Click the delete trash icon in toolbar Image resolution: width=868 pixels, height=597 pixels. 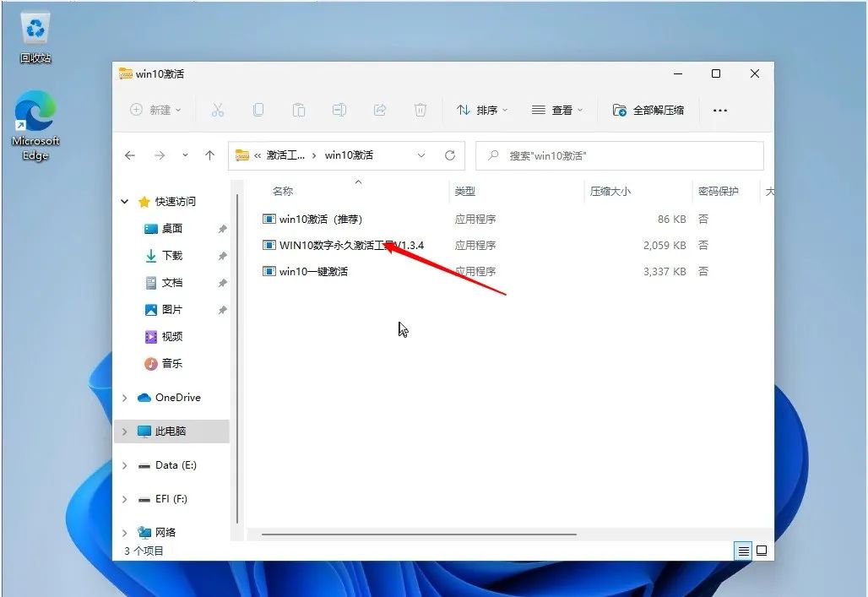[x=420, y=111]
